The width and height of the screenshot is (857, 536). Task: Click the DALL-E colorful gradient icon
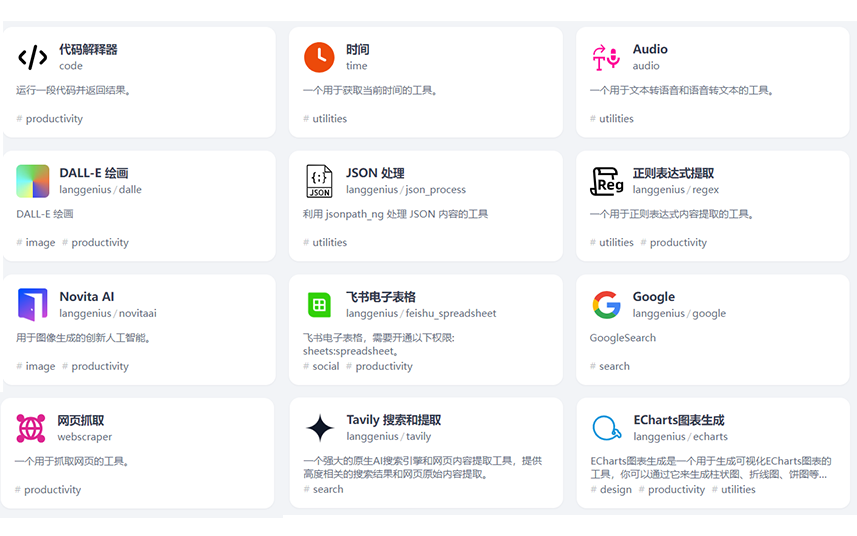coord(33,181)
